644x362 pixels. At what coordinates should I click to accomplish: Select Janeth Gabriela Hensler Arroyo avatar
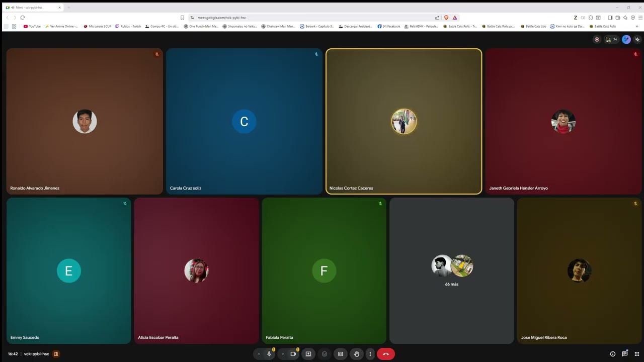tap(563, 121)
